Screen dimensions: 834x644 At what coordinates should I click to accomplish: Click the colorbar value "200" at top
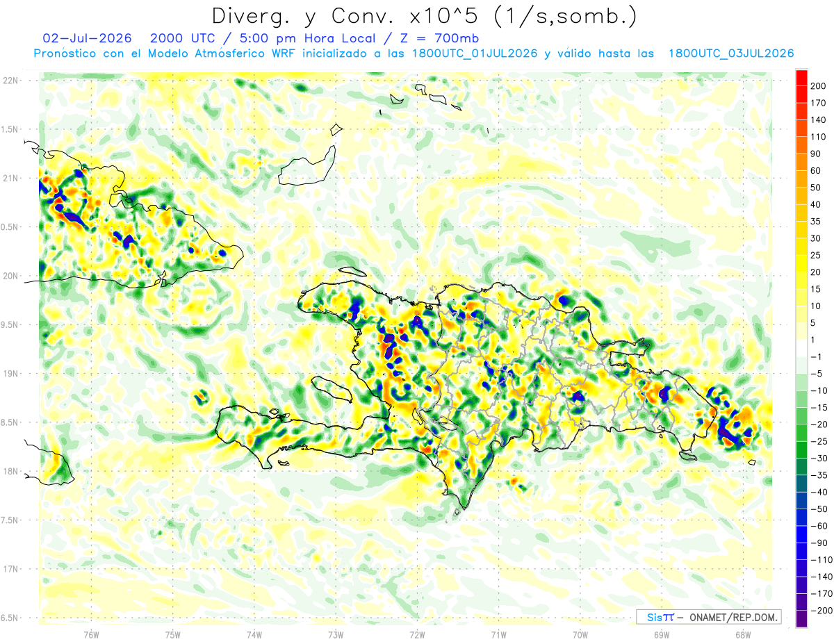tap(819, 86)
